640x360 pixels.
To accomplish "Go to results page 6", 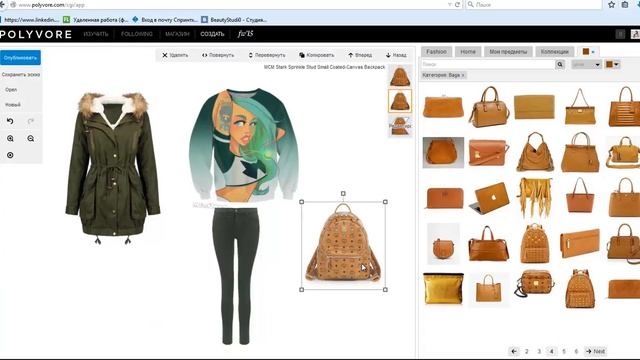I will [576, 351].
